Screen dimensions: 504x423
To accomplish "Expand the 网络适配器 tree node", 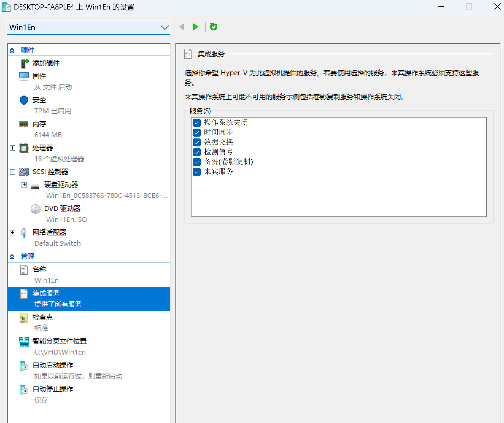I will 13,233.
